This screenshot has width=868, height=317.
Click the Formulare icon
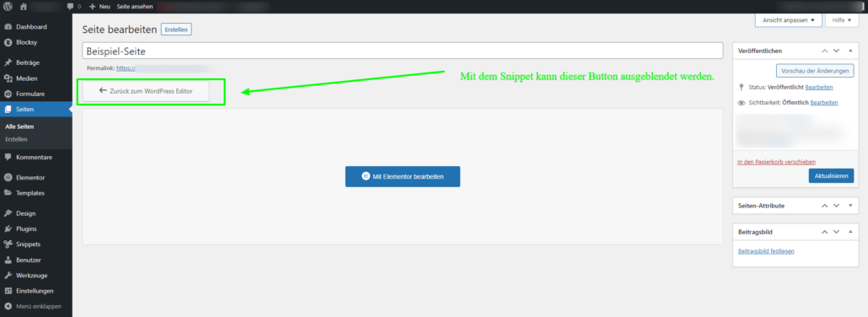click(x=8, y=94)
